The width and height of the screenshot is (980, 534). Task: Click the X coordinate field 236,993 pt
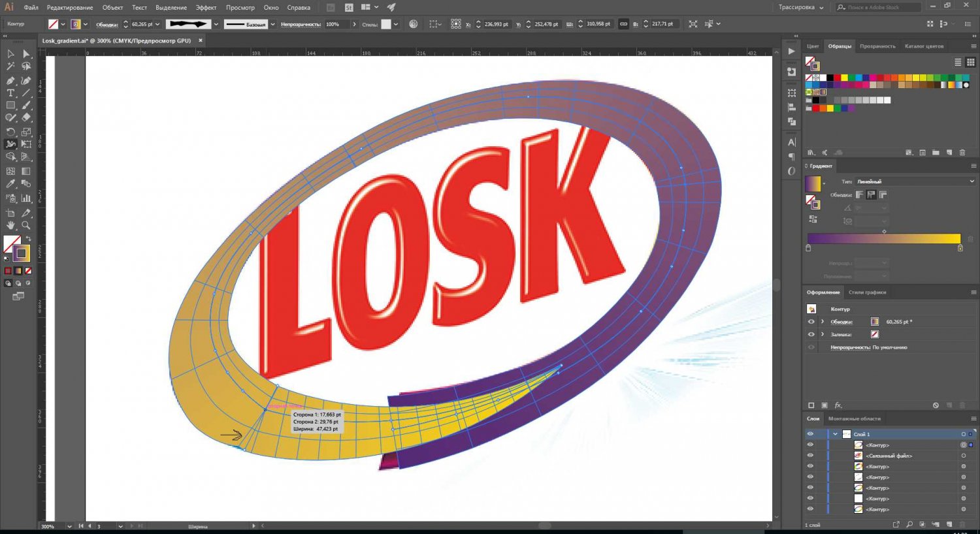tap(496, 24)
